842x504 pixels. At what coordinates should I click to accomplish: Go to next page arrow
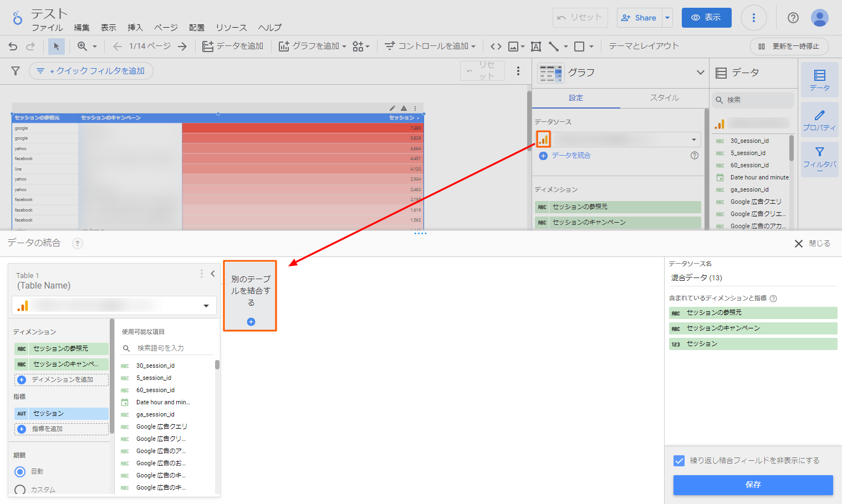pos(182,47)
